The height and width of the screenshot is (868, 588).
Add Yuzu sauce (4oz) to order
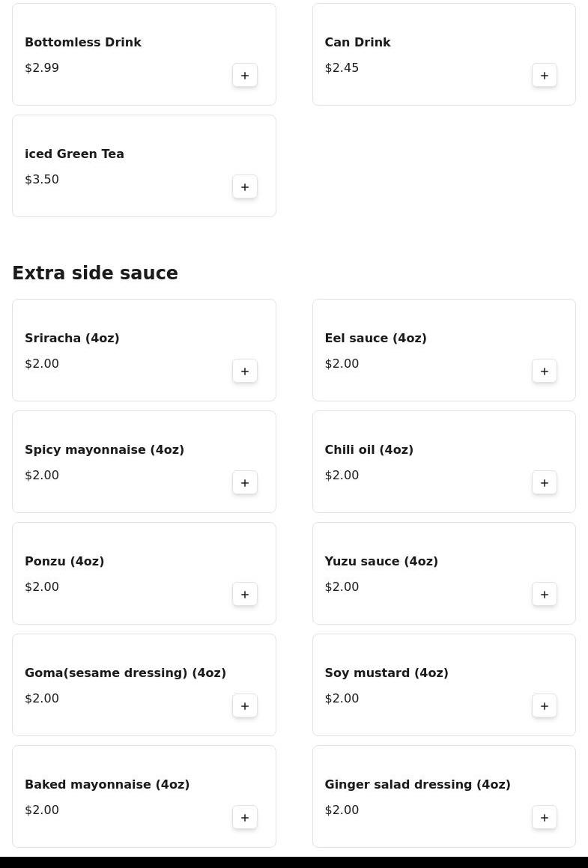pyautogui.click(x=545, y=594)
